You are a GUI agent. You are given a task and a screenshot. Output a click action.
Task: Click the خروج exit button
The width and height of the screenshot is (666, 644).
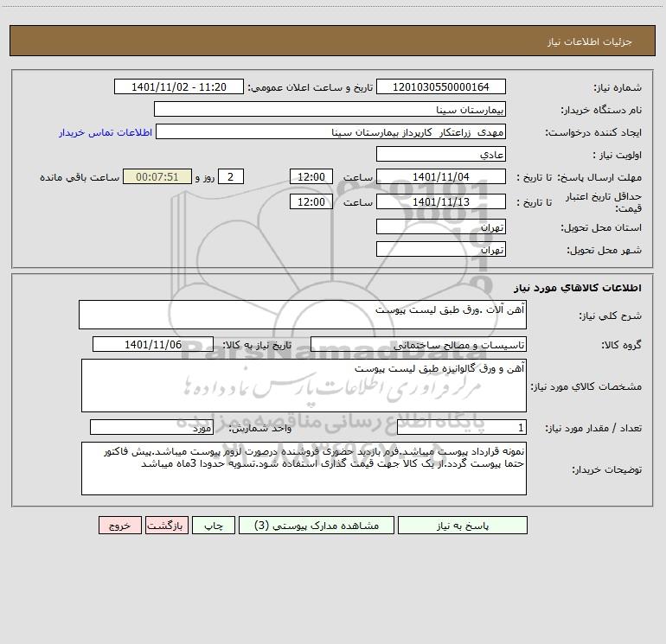(x=119, y=525)
